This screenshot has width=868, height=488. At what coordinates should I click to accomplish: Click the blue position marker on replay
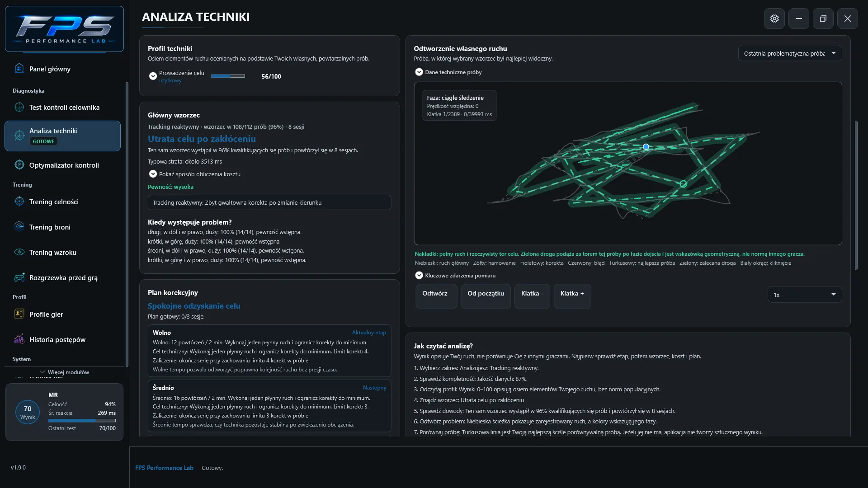[646, 147]
